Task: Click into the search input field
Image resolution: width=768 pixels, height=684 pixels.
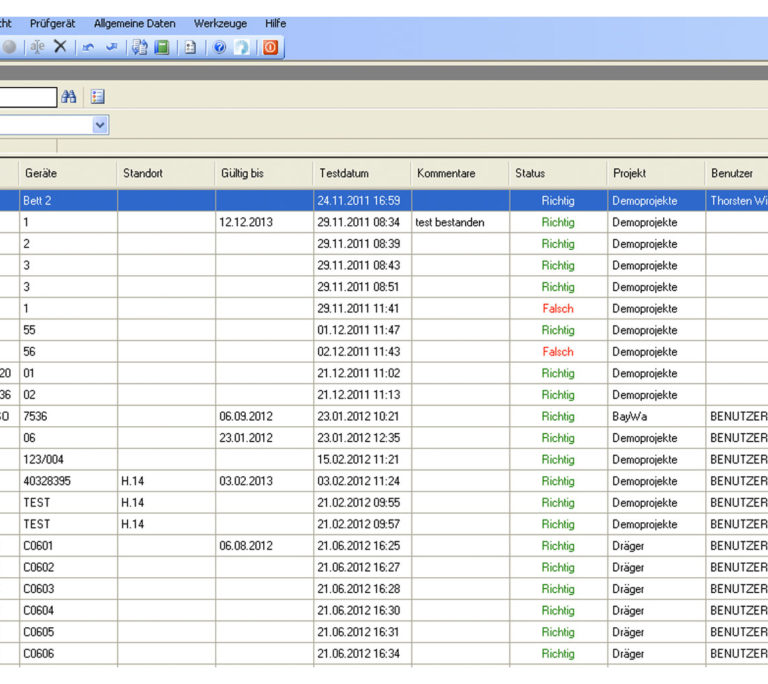Action: 28,97
